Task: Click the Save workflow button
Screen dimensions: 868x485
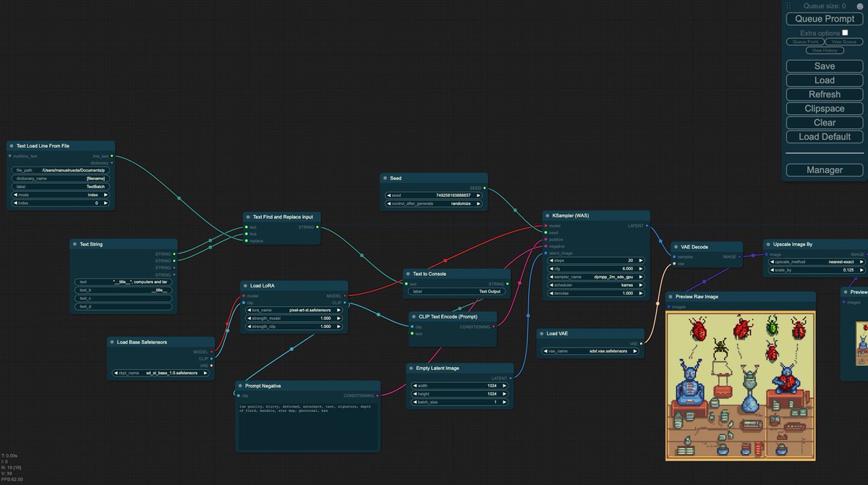Action: (825, 66)
